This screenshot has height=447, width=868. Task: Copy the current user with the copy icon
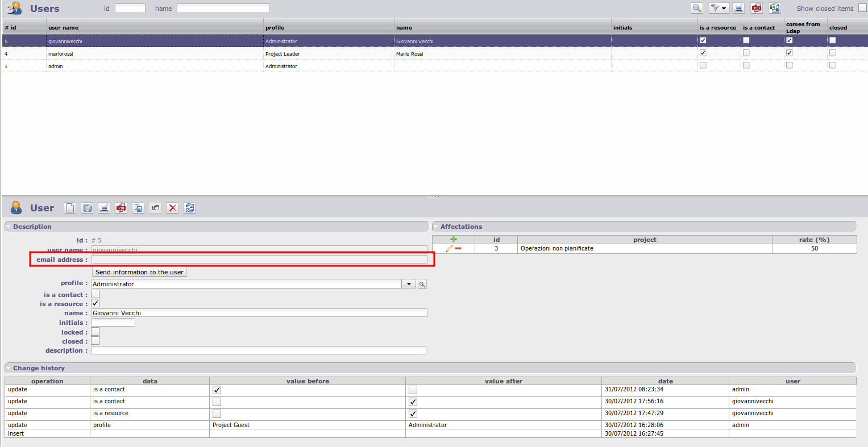pos(138,208)
